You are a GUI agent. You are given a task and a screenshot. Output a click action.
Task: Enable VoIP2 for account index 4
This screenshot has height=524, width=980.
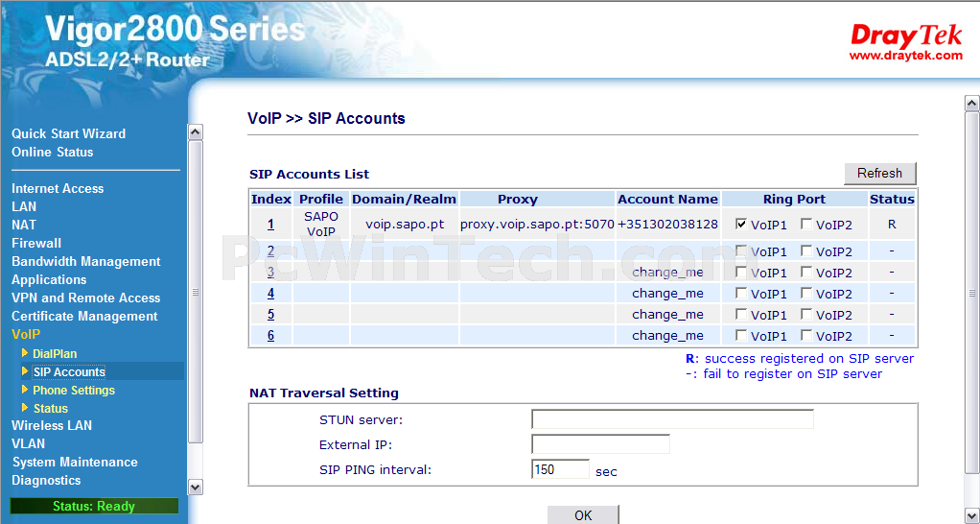[806, 293]
